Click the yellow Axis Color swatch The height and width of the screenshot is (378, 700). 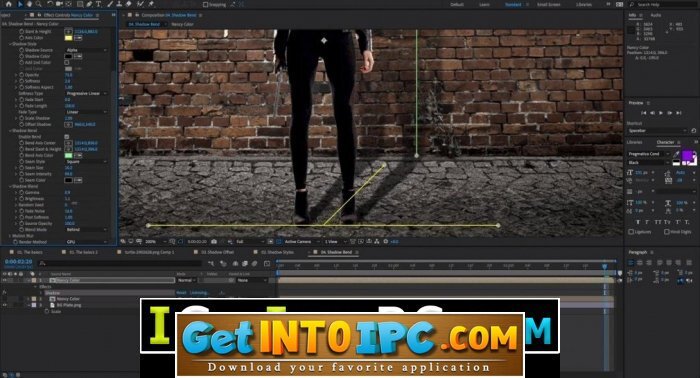(68, 38)
